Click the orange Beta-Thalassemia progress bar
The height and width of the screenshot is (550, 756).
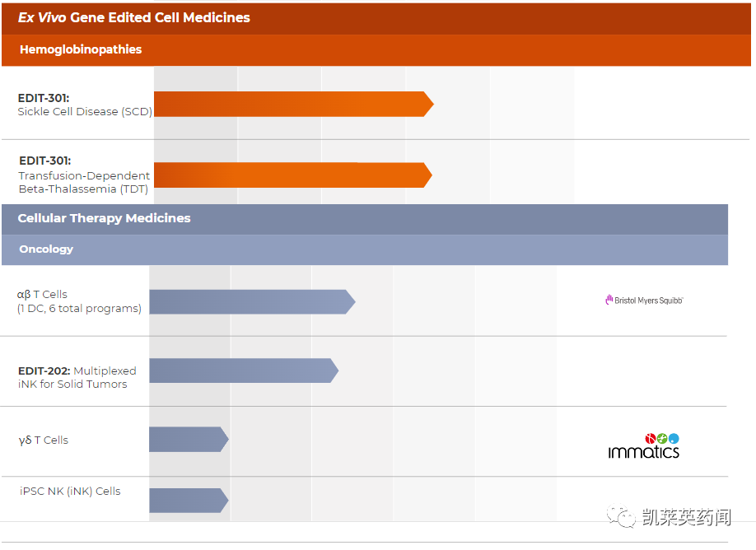(292, 175)
